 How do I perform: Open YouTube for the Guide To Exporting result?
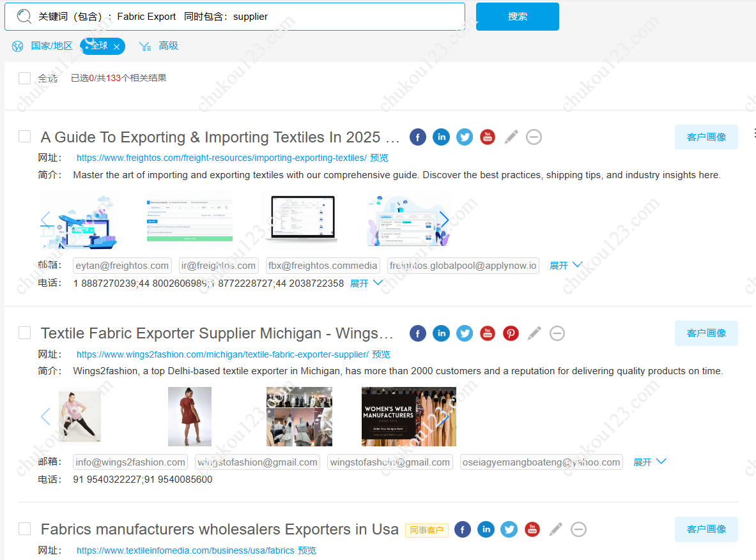[488, 137]
